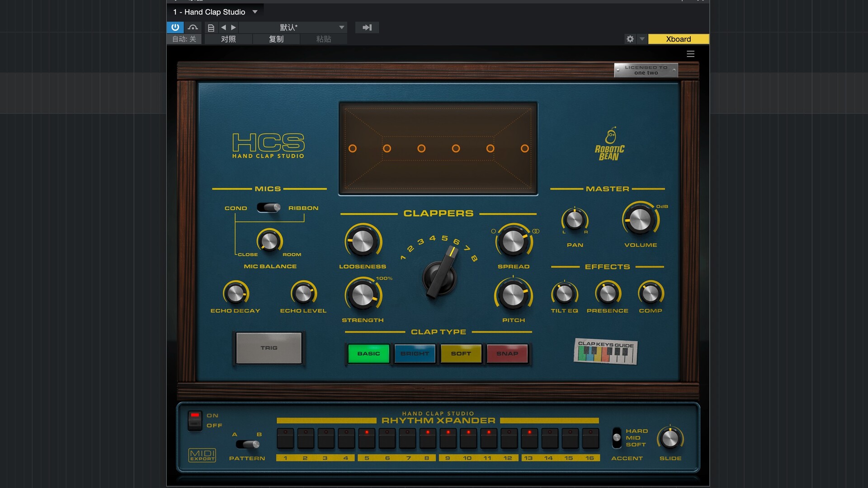Expand the arrow beside the gear icon
The height and width of the screenshot is (488, 868).
click(x=642, y=39)
